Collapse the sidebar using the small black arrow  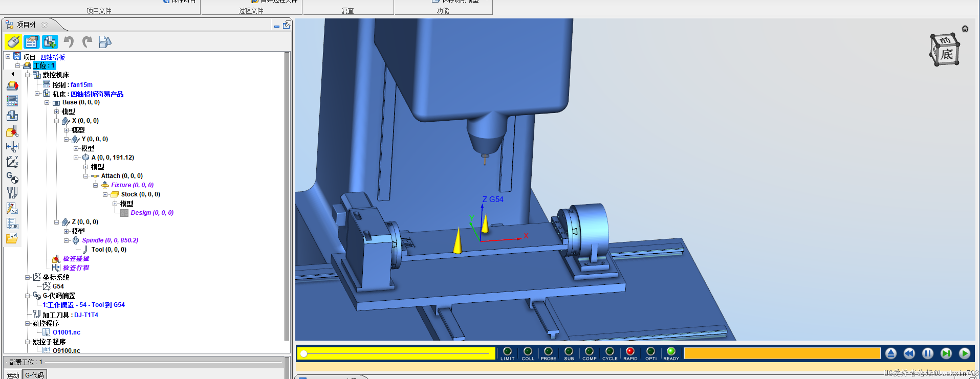pos(13,74)
